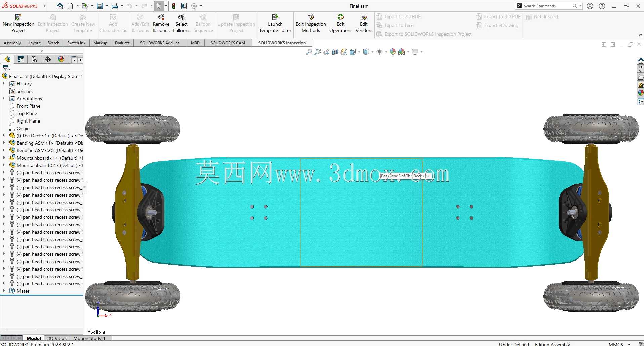Open the DisplayManager color ball tab

(x=61, y=59)
